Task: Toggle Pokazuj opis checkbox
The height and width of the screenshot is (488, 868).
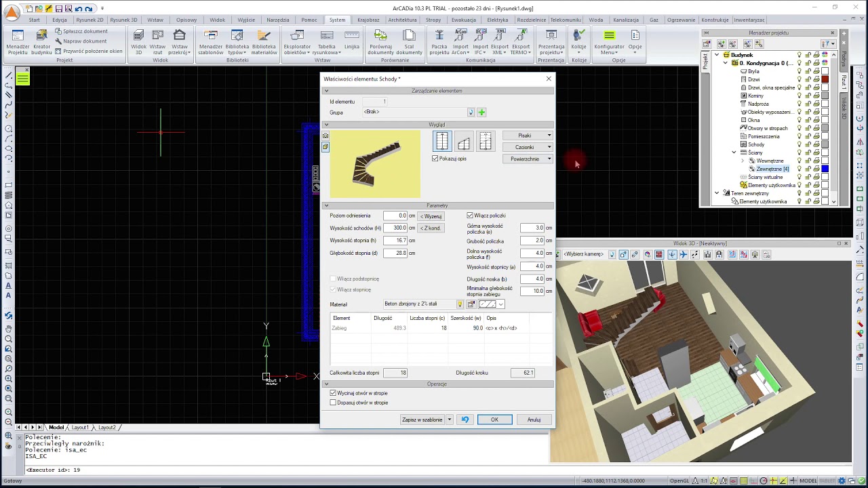Action: [x=435, y=159]
